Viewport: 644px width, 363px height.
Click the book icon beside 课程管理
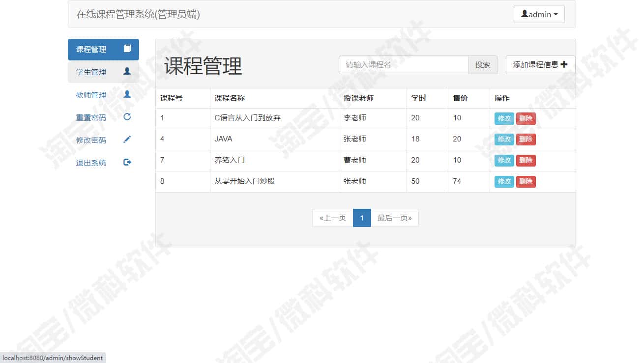(127, 49)
